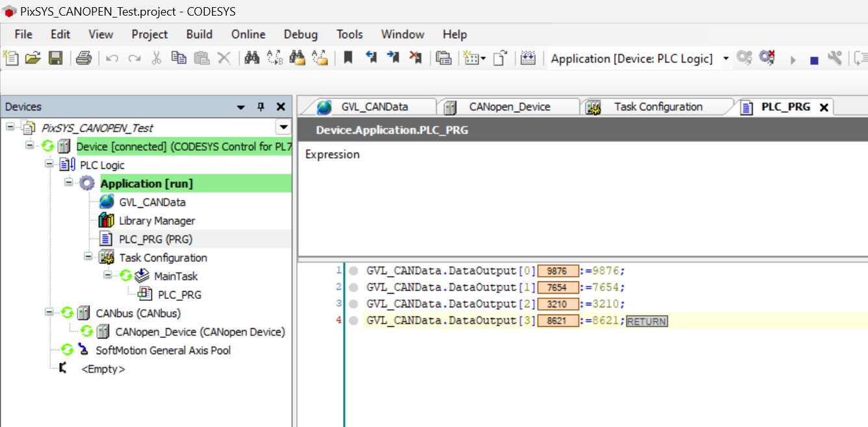Open the View menu

coord(101,34)
